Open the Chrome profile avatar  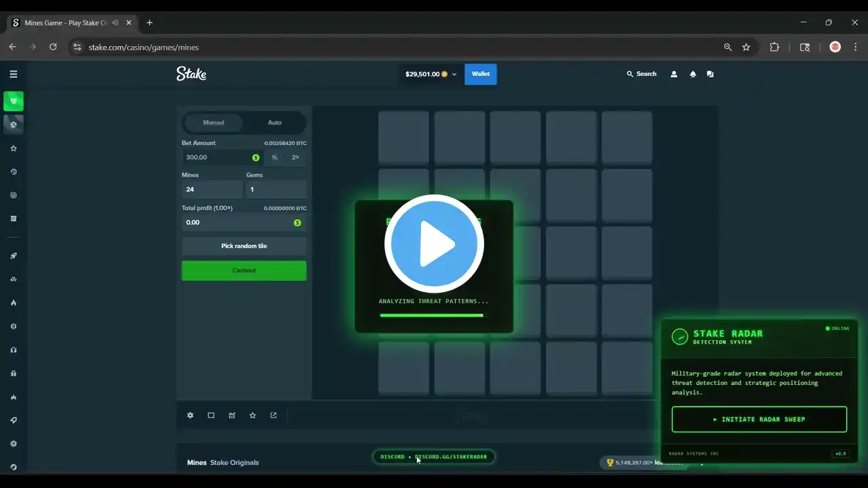tap(835, 47)
